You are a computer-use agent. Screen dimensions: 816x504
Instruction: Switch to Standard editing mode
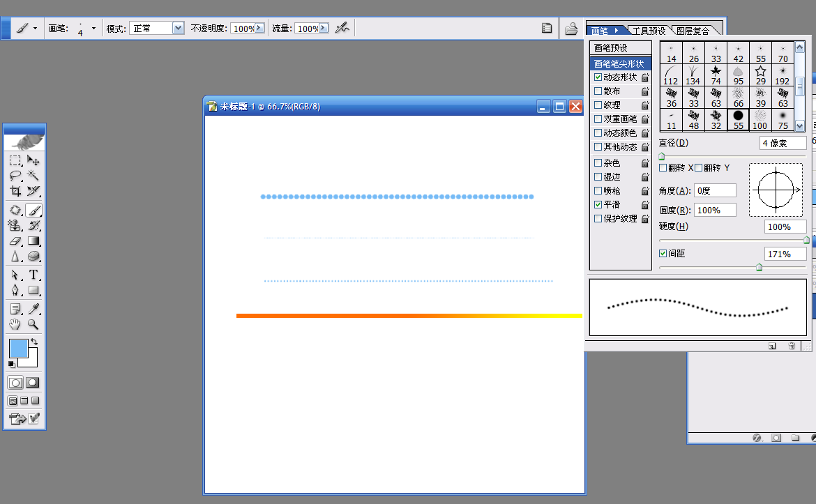pos(15,383)
